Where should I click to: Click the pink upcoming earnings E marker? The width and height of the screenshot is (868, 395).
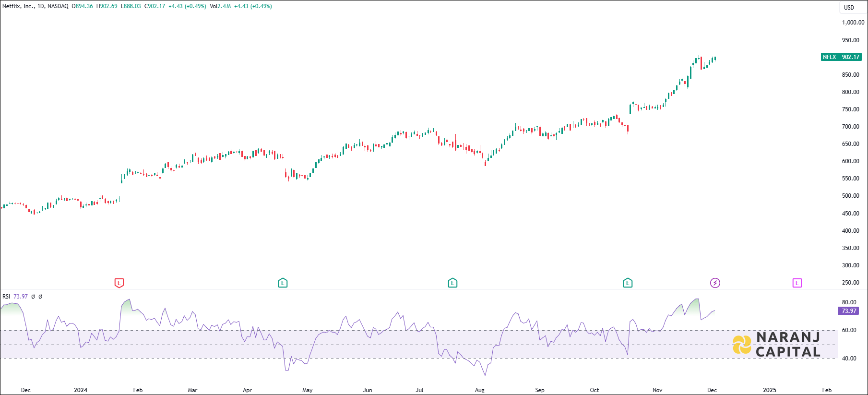(797, 283)
